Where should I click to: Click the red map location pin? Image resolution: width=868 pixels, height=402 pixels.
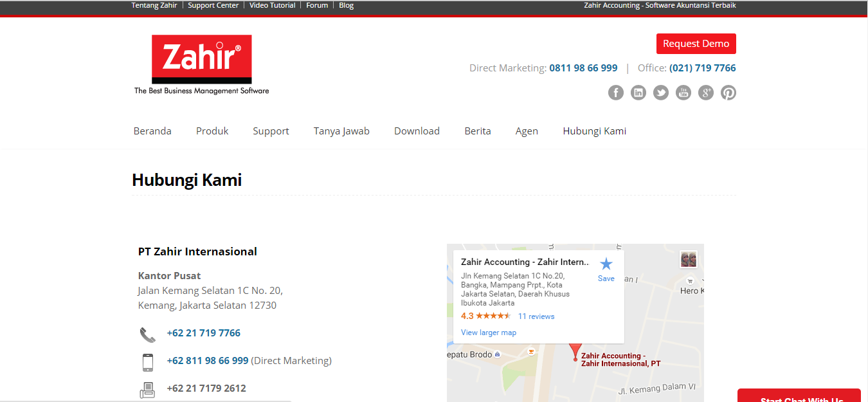(575, 351)
